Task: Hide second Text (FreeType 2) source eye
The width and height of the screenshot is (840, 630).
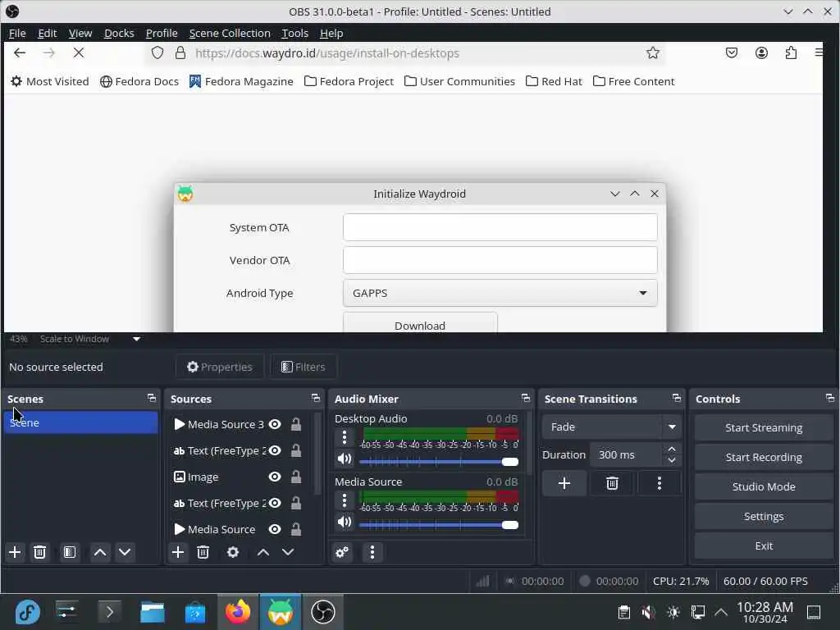Action: coord(275,503)
